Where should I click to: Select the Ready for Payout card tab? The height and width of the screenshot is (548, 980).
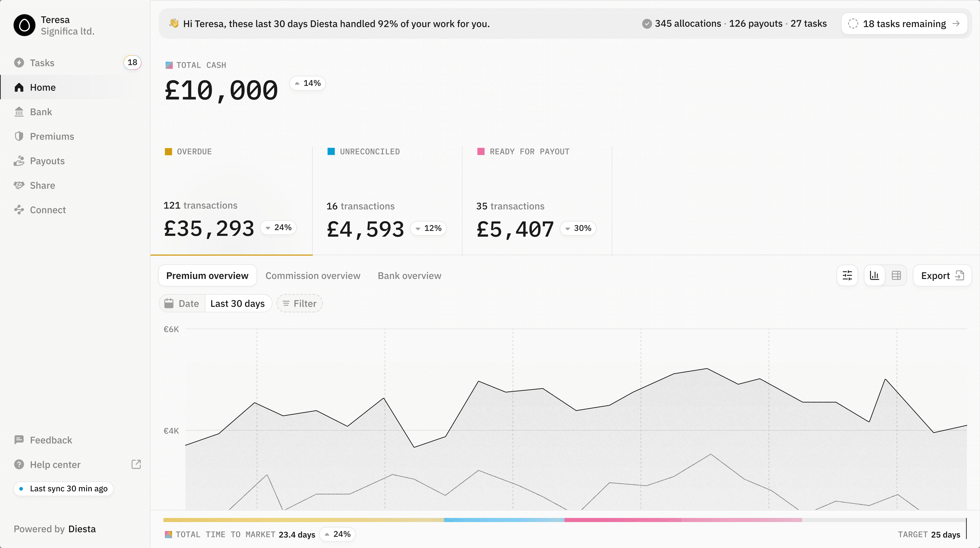coord(537,201)
